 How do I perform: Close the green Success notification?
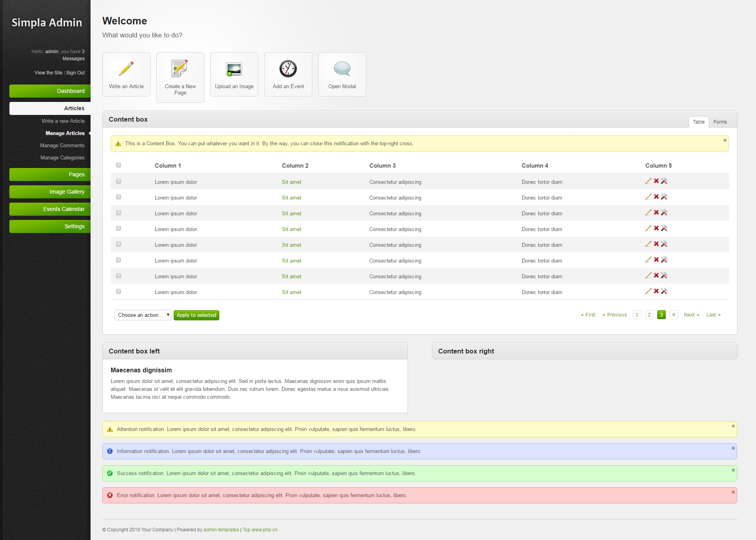[733, 470]
